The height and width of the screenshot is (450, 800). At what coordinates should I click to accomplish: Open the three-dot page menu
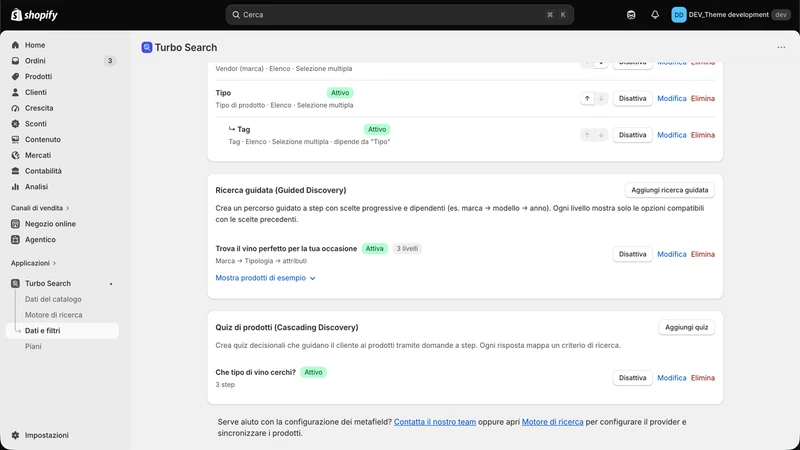click(x=781, y=47)
